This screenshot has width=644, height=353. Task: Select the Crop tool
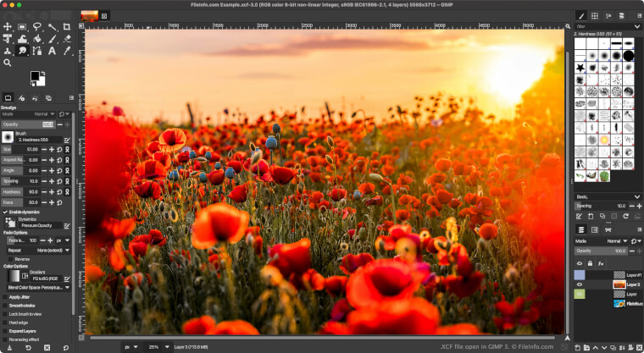pos(66,27)
